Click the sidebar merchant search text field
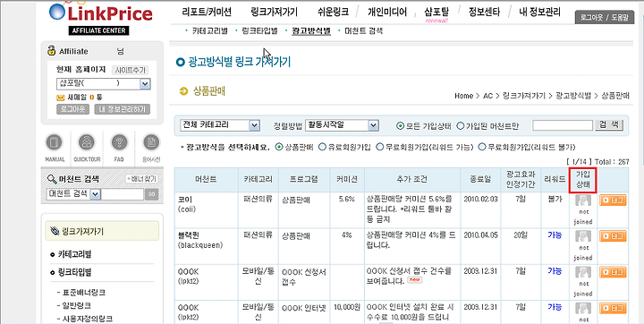Viewport: 644px width, 324px height. 123,194
